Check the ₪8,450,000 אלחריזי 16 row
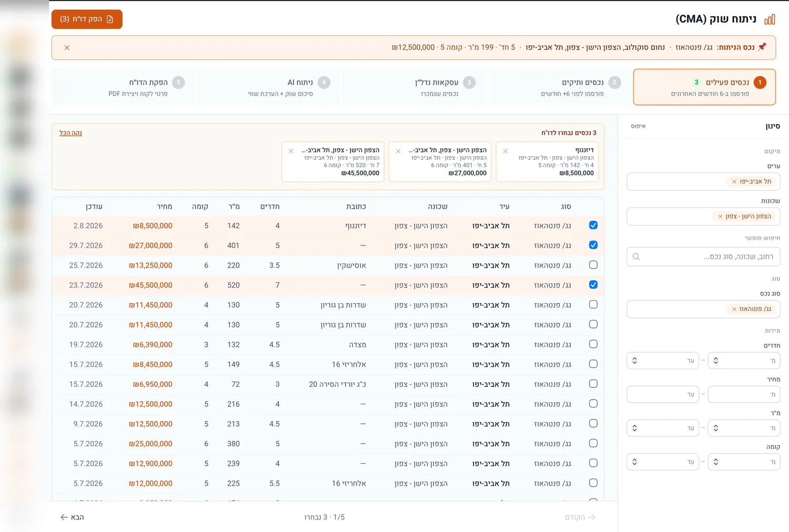 593,364
